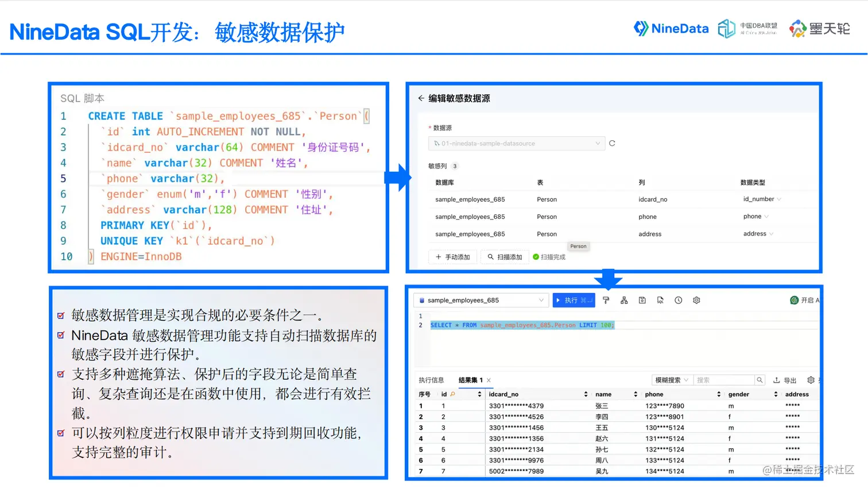Export results with 导出 button

[x=785, y=380]
